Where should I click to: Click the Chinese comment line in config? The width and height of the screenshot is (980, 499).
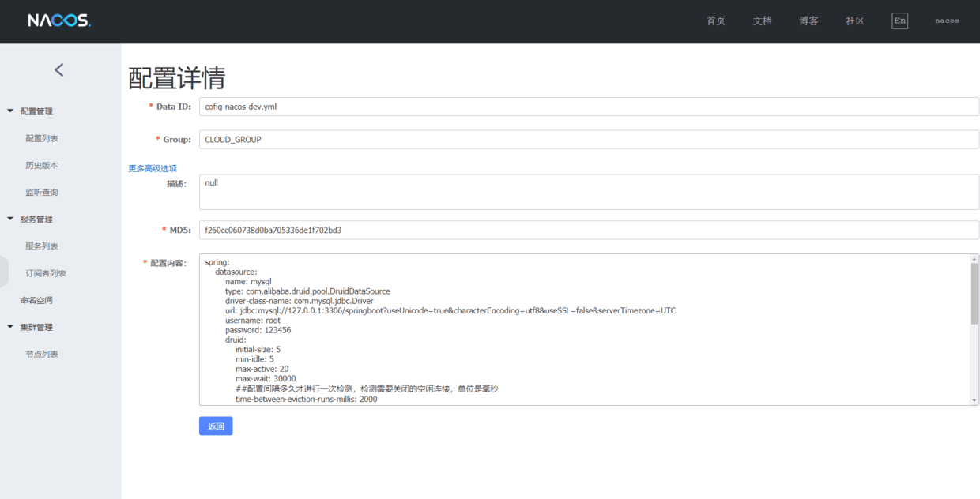pos(367,389)
